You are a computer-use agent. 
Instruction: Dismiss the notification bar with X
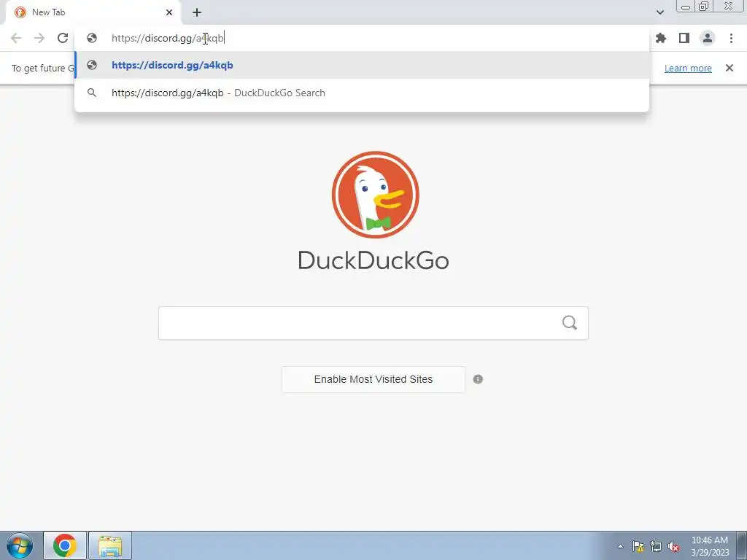click(729, 68)
